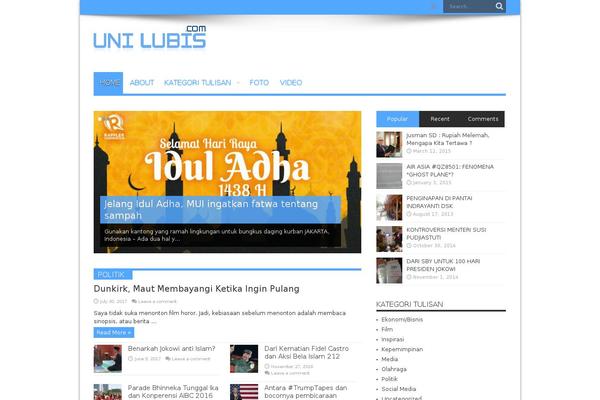Screen dimensions: 600x400
Task: Open article Parade Bhinneka Tunggal Ika
Action: (173, 392)
